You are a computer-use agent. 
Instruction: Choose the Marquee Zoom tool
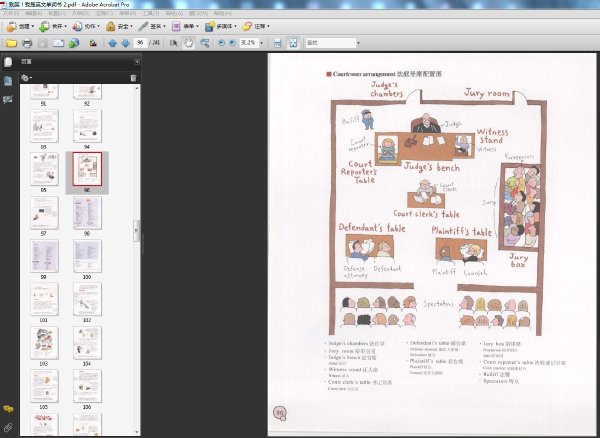point(205,43)
